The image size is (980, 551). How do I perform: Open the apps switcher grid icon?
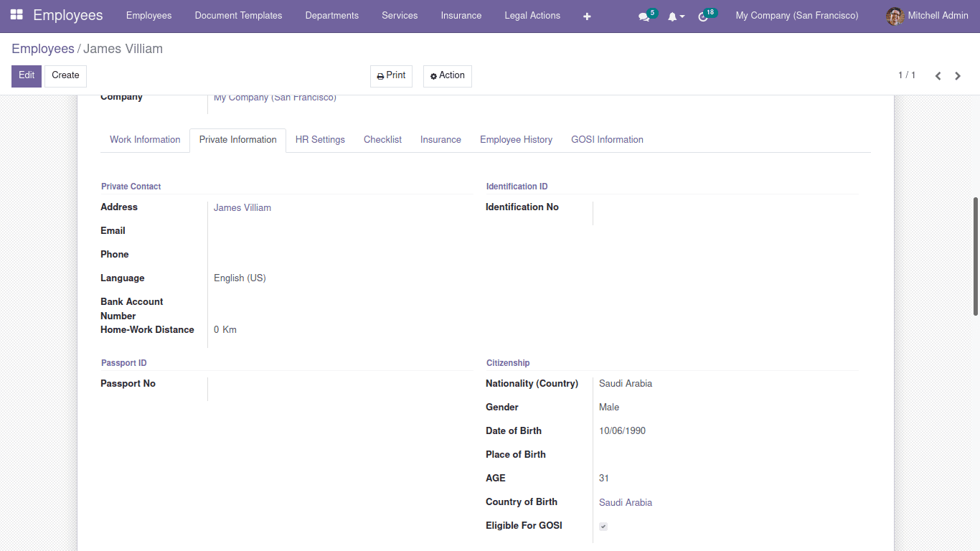[x=16, y=15]
